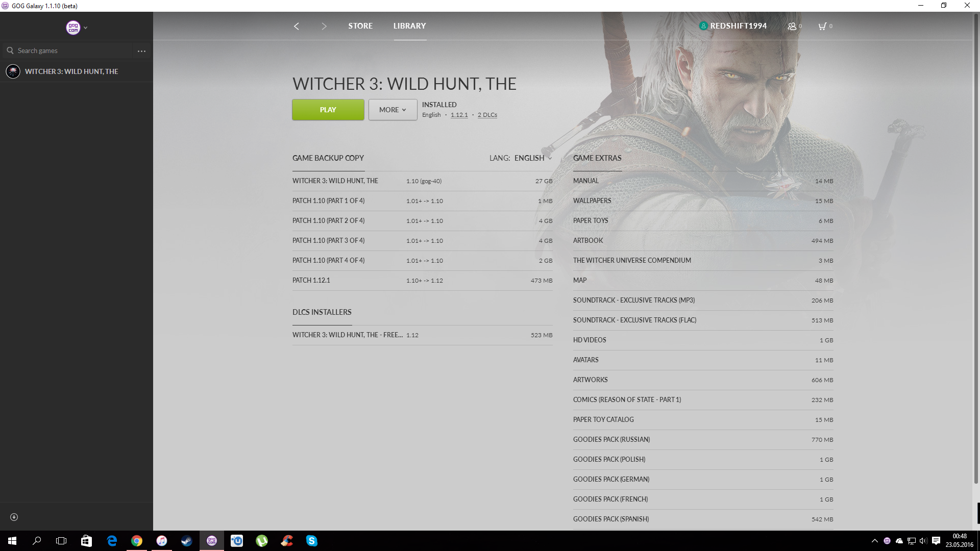
Task: Download the WALLPAPERS extra
Action: tap(703, 201)
